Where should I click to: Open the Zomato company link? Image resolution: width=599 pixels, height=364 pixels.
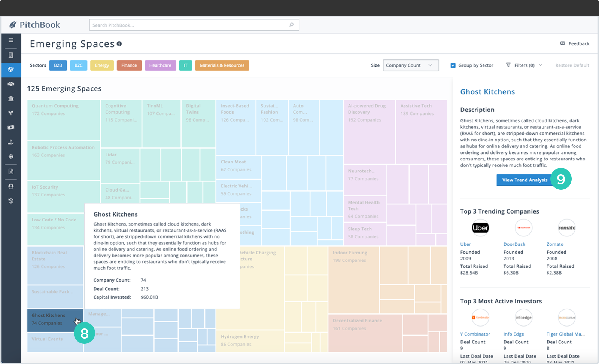click(555, 244)
